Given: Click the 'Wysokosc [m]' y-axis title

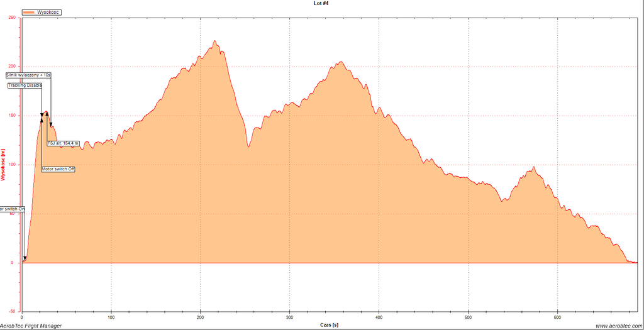Looking at the screenshot, I should pyautogui.click(x=3, y=165).
